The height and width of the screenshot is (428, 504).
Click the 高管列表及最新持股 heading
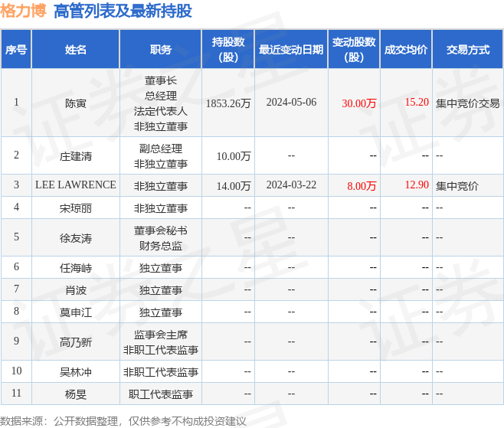tap(123, 11)
